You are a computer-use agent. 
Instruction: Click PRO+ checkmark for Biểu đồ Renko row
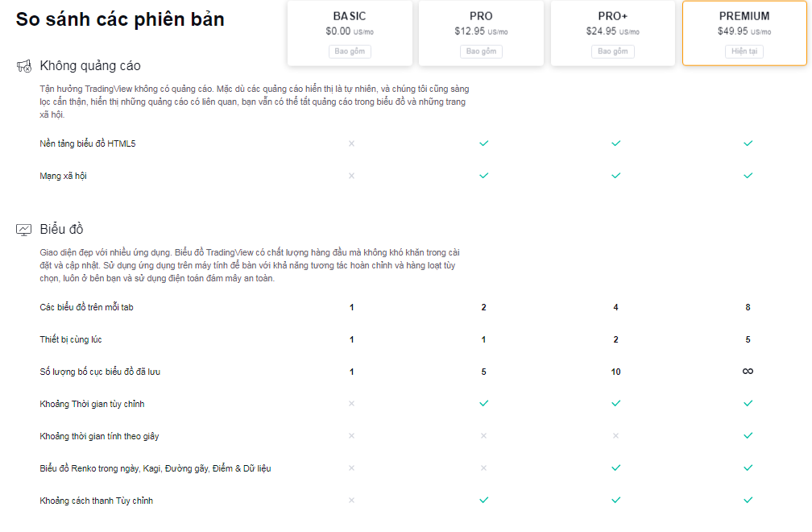tap(615, 468)
